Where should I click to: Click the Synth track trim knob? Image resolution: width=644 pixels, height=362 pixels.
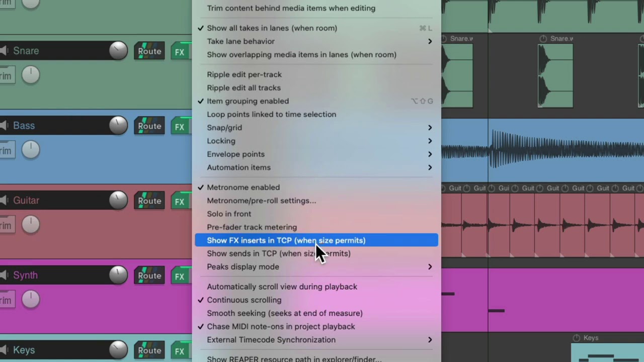[31, 300]
